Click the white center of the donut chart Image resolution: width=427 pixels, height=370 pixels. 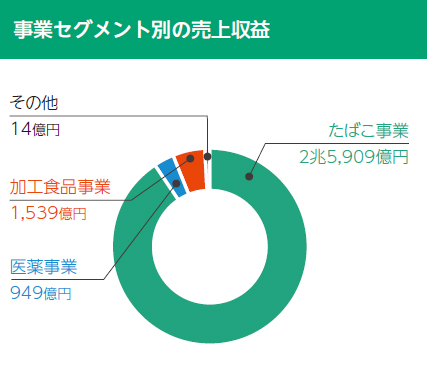210,247
